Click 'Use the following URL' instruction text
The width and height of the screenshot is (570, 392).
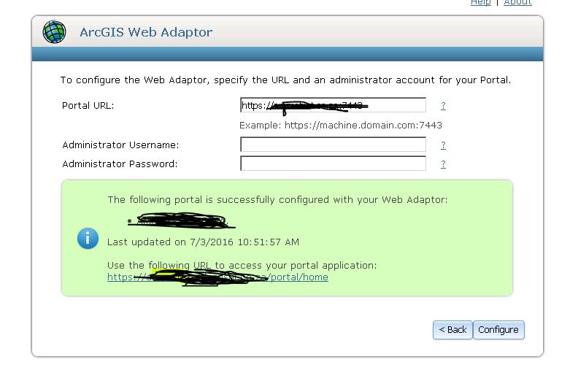(242, 266)
